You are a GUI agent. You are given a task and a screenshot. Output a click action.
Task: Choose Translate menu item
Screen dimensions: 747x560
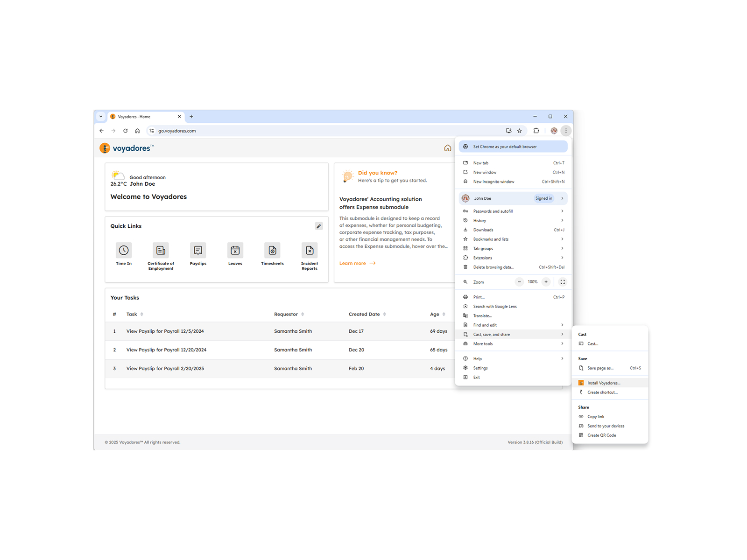point(513,316)
